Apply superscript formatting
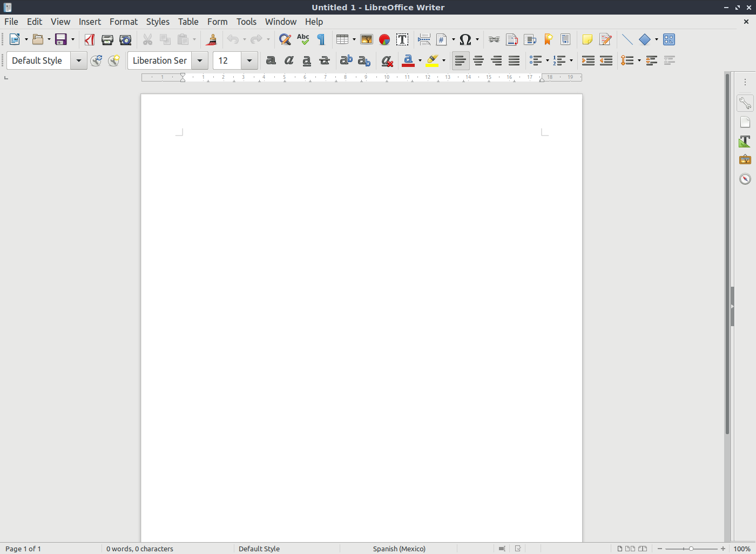 tap(346, 60)
